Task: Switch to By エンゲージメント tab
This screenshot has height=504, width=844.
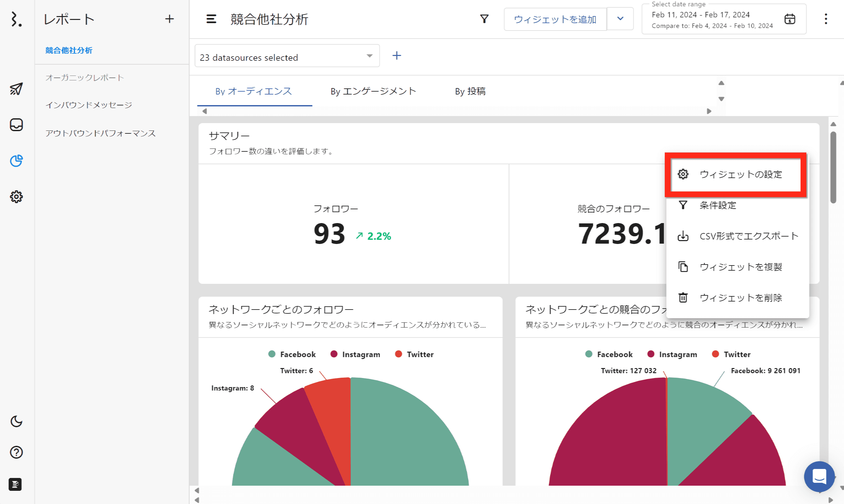Action: pyautogui.click(x=373, y=91)
